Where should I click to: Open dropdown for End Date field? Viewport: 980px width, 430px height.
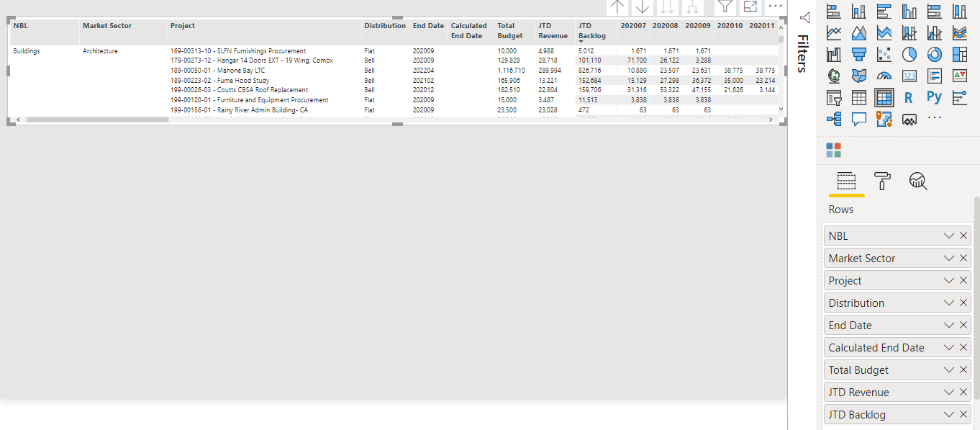click(x=949, y=326)
